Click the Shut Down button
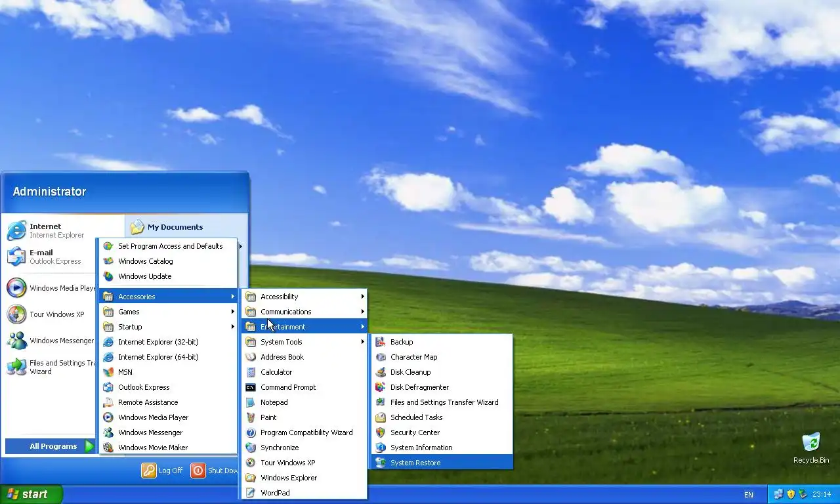 [214, 471]
